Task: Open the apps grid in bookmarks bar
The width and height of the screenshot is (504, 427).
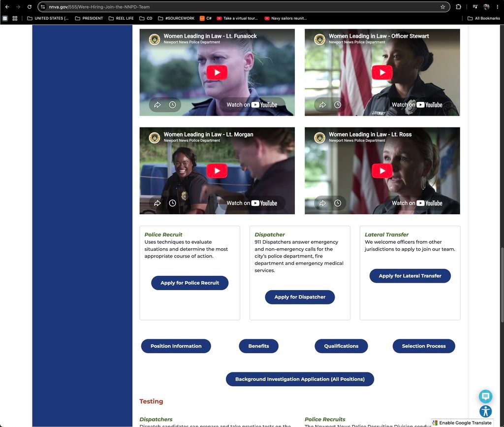Action: pyautogui.click(x=15, y=18)
